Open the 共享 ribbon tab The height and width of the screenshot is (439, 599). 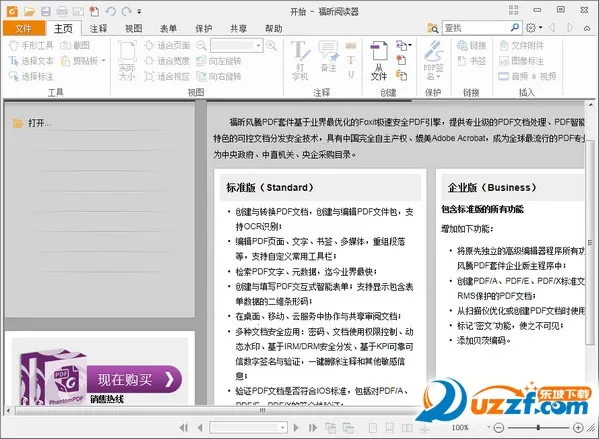point(238,29)
